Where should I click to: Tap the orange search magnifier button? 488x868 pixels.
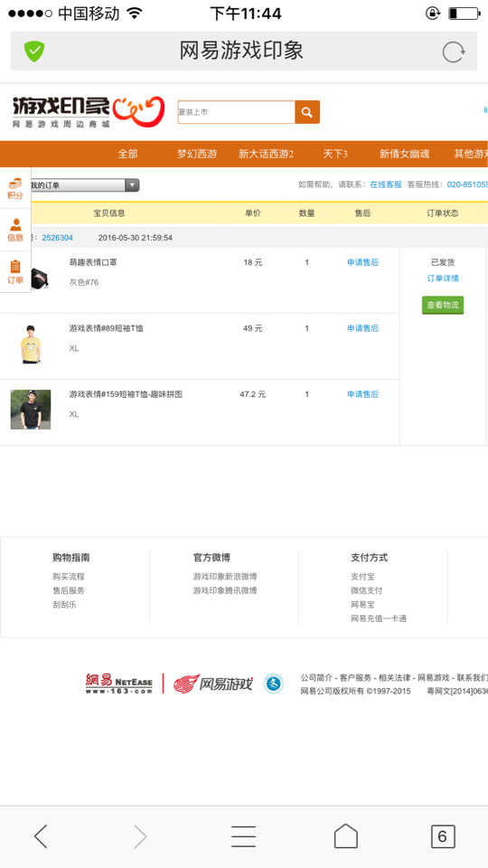pyautogui.click(x=307, y=112)
